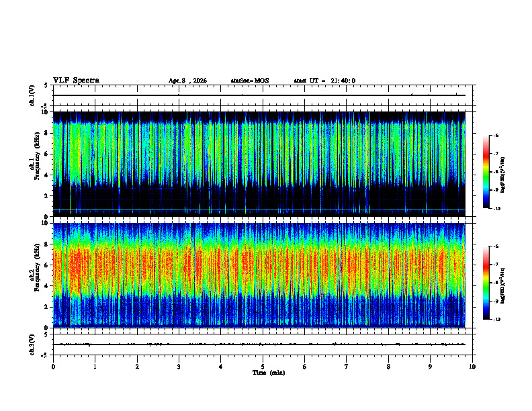Screen dimensions: 532x411
Task: Click the "-10" tick on ch.2 color bar
Action: (496, 320)
